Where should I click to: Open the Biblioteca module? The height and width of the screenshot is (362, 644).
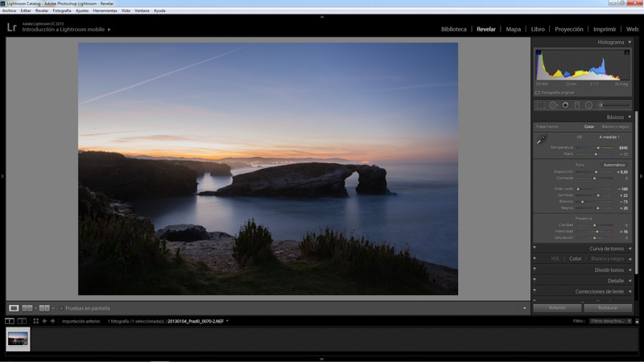[x=453, y=29]
